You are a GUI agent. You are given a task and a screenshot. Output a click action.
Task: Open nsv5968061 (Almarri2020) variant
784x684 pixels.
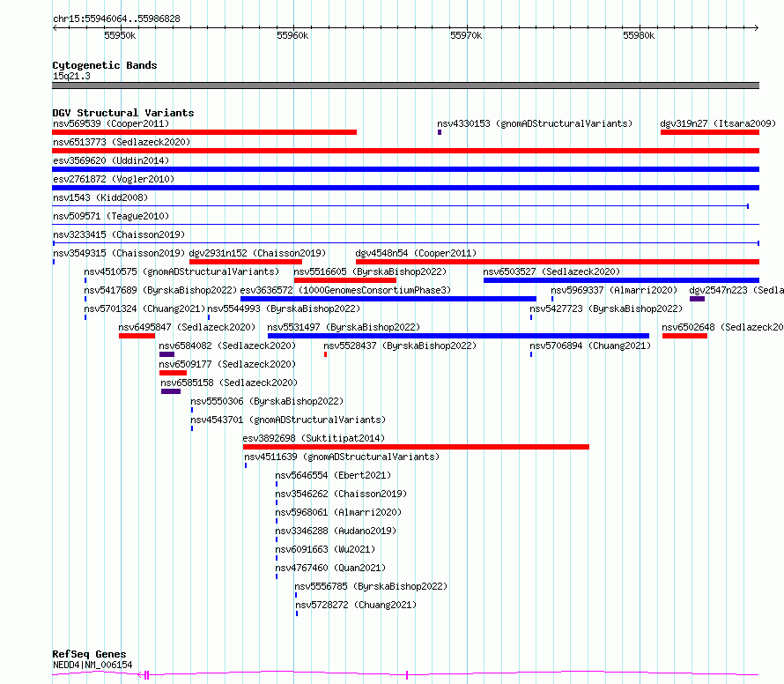(x=338, y=512)
